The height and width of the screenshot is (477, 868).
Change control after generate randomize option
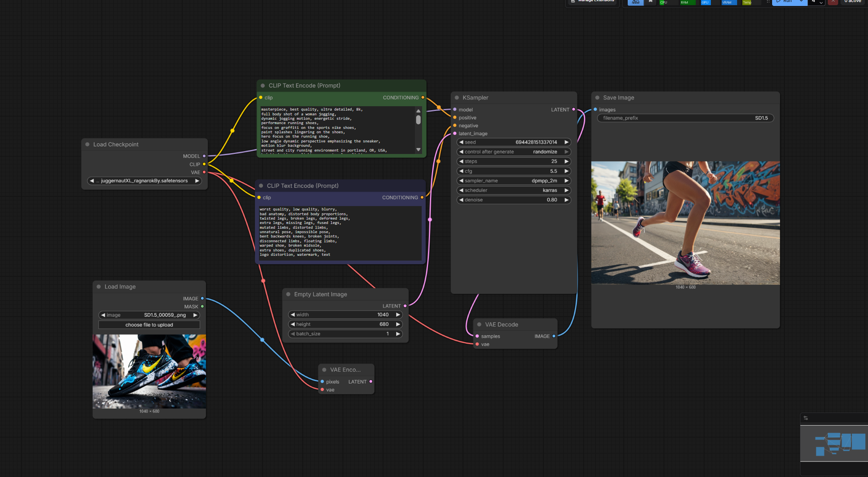click(x=514, y=152)
